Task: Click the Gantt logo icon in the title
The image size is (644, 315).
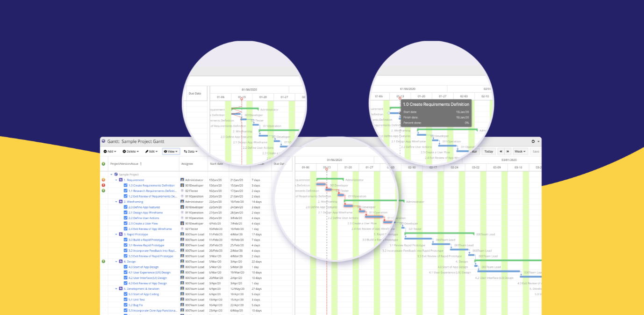Action: 103,141
